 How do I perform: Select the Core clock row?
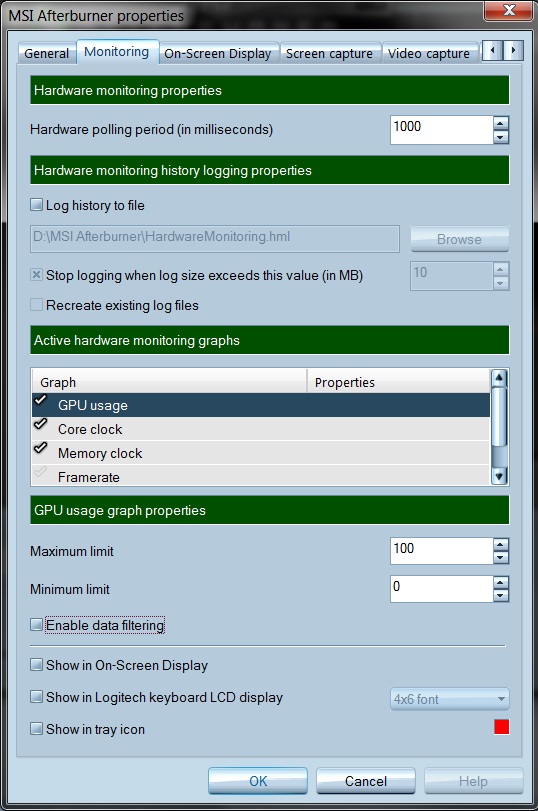(261, 429)
